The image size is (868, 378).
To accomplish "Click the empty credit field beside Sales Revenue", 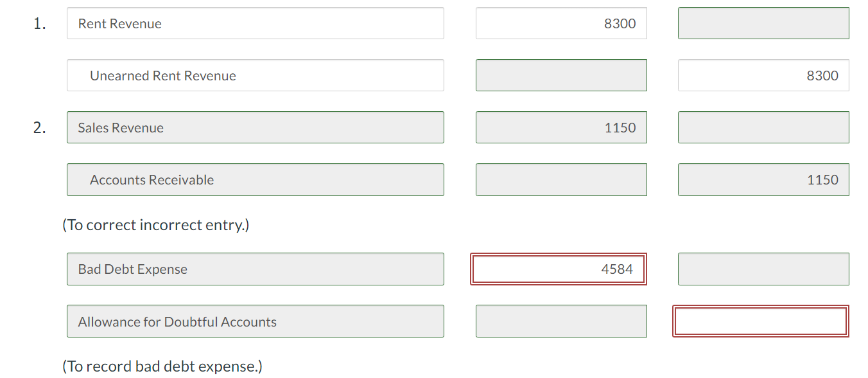I will (763, 127).
